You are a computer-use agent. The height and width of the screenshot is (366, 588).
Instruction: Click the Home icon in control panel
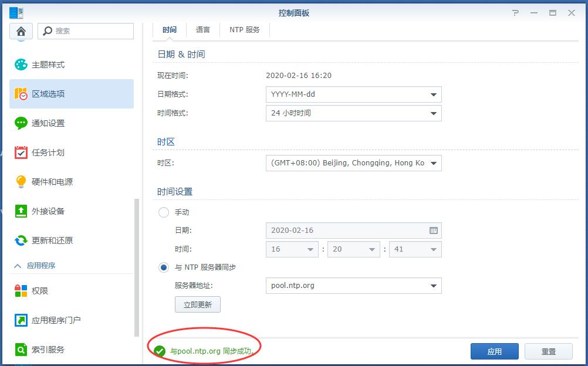pos(21,31)
